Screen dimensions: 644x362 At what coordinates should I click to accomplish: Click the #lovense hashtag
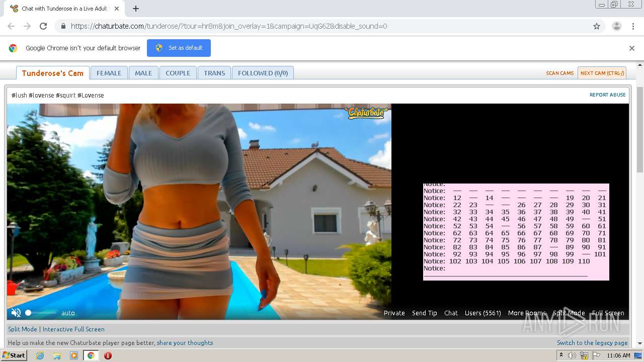[x=41, y=95]
